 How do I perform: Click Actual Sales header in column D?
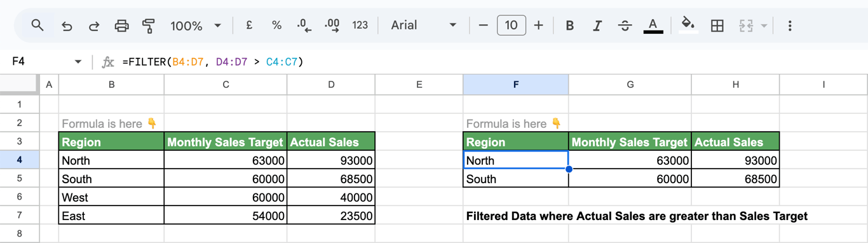click(x=331, y=142)
